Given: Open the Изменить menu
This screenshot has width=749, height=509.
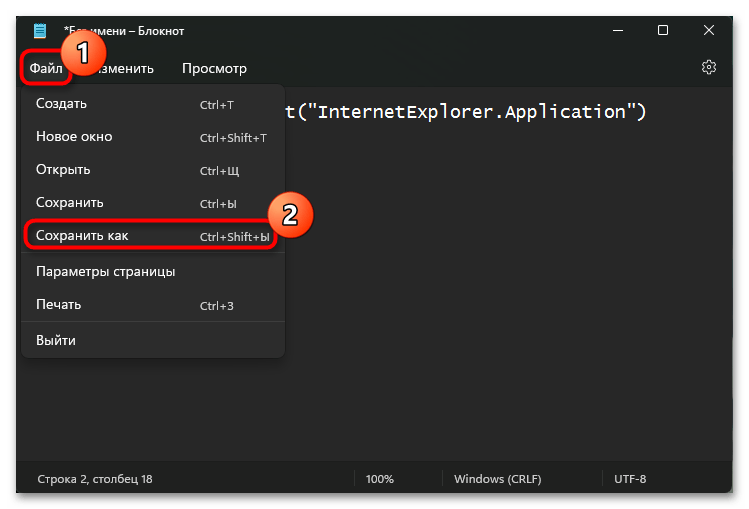Looking at the screenshot, I should pyautogui.click(x=125, y=68).
